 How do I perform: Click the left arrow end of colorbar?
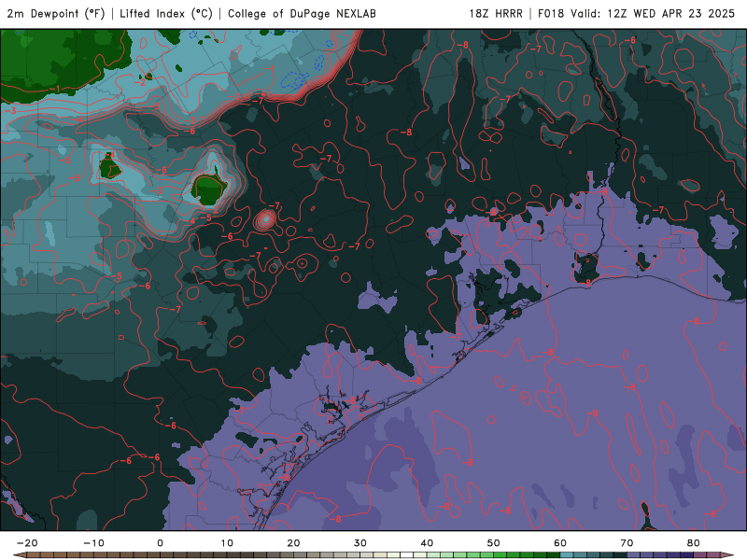(x=20, y=555)
